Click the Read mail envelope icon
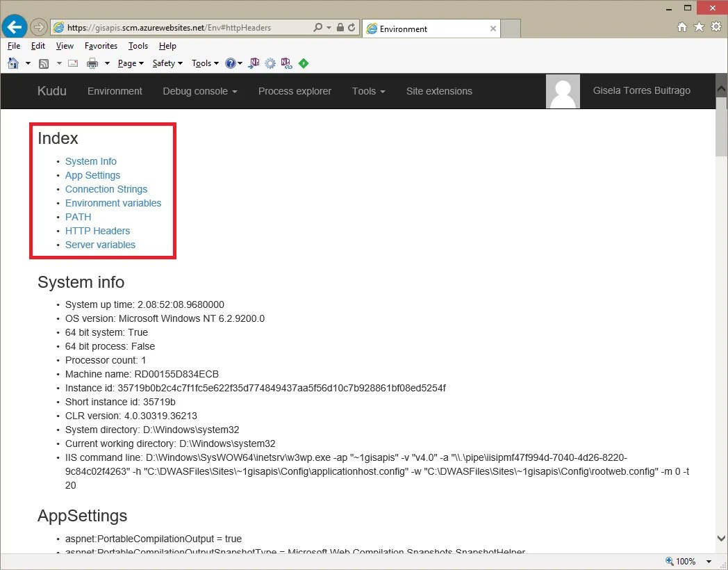 pos(73,63)
